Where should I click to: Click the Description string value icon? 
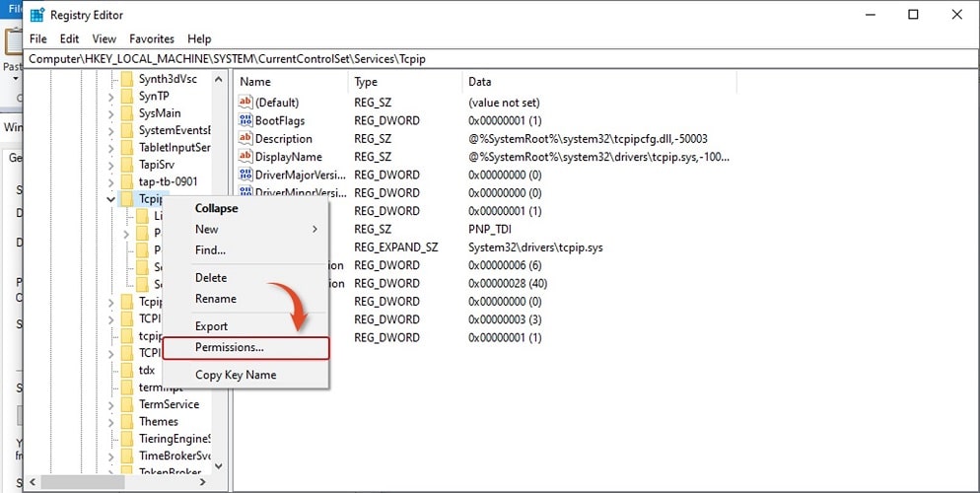coord(245,138)
